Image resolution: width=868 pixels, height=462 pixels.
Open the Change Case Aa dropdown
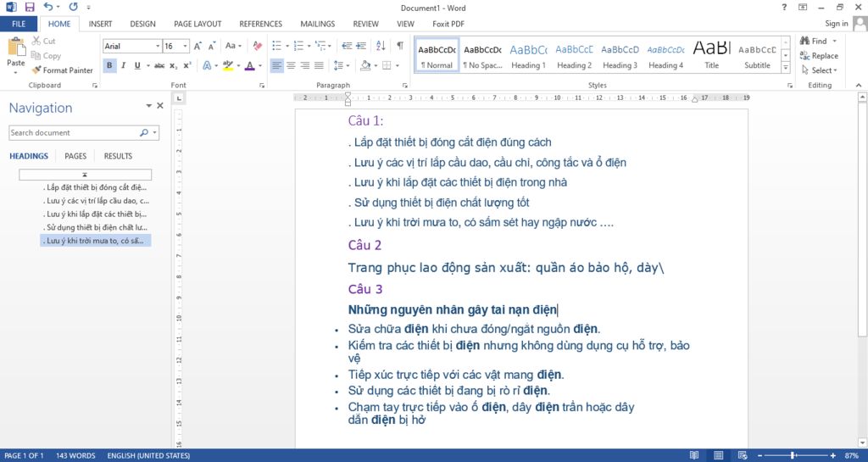click(234, 46)
